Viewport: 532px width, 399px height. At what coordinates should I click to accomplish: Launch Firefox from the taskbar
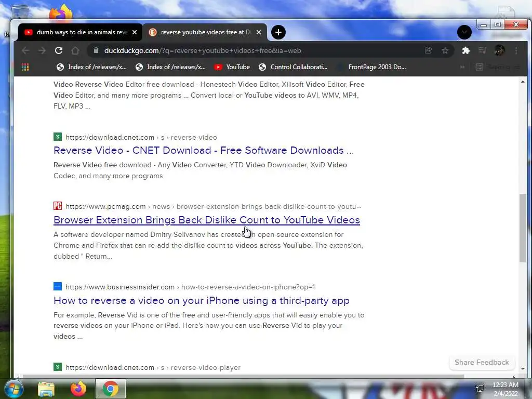coord(78,389)
